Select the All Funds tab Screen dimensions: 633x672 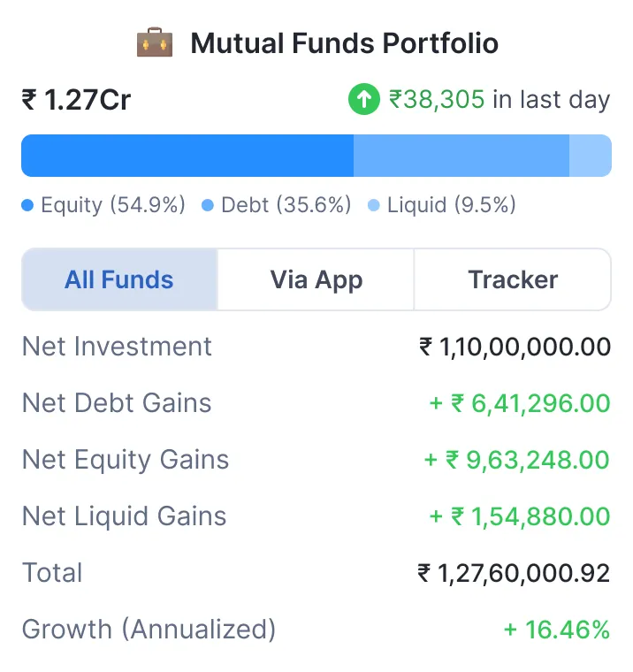coord(119,279)
